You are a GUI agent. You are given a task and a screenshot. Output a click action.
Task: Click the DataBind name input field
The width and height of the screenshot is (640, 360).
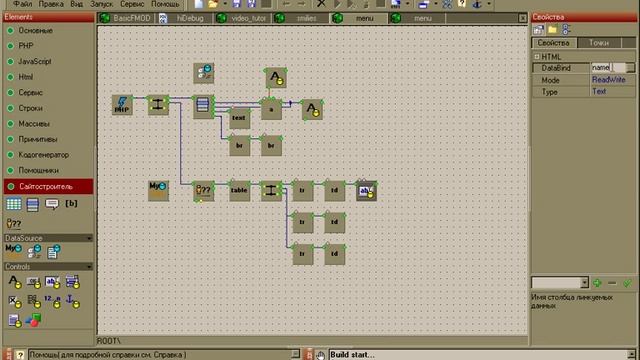coord(608,68)
